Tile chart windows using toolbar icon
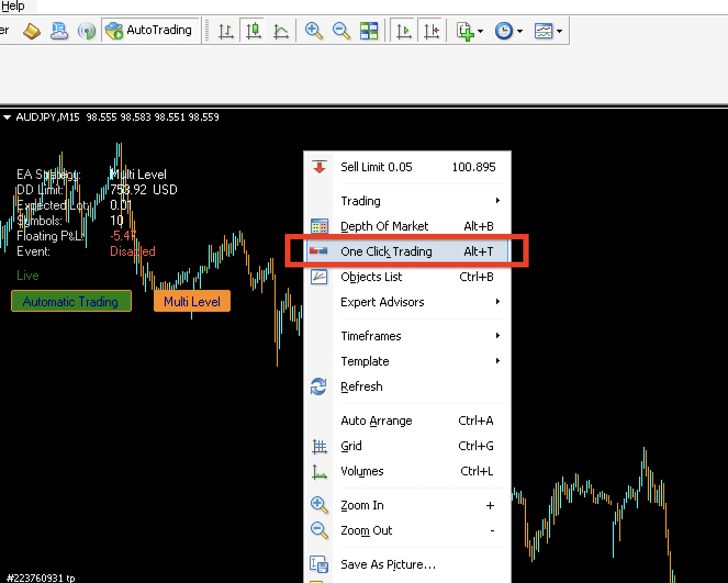 point(369,31)
